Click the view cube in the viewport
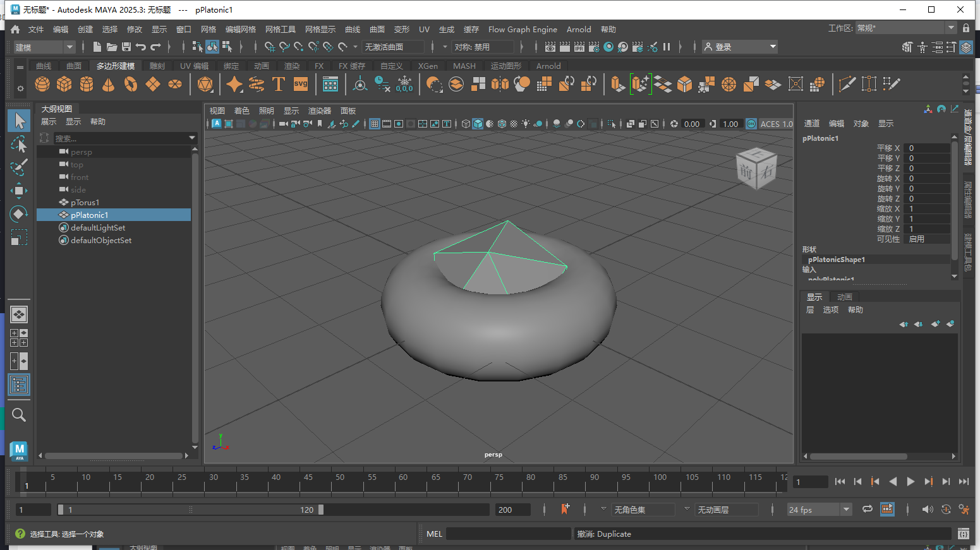Screen dimensions: 980x550 756,168
